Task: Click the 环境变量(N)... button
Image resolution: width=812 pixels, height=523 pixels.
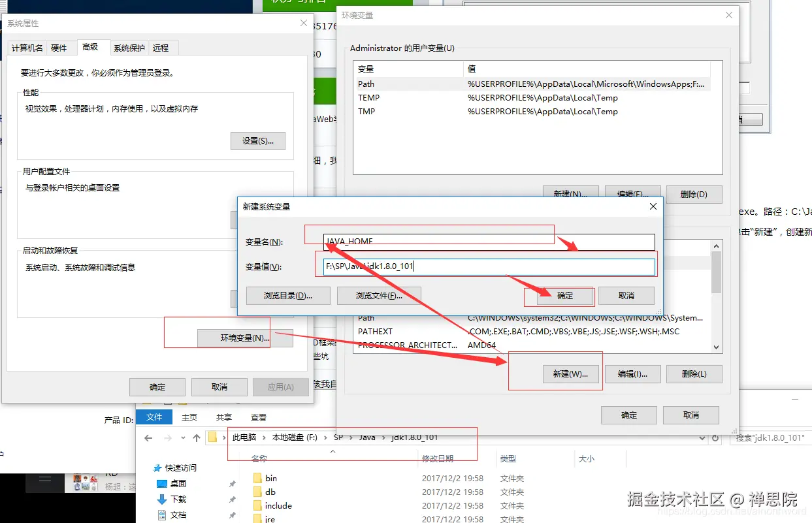Action: [245, 338]
